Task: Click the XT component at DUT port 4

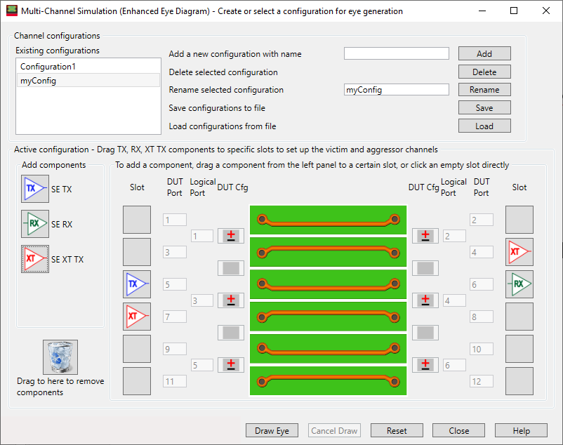Action: point(519,252)
